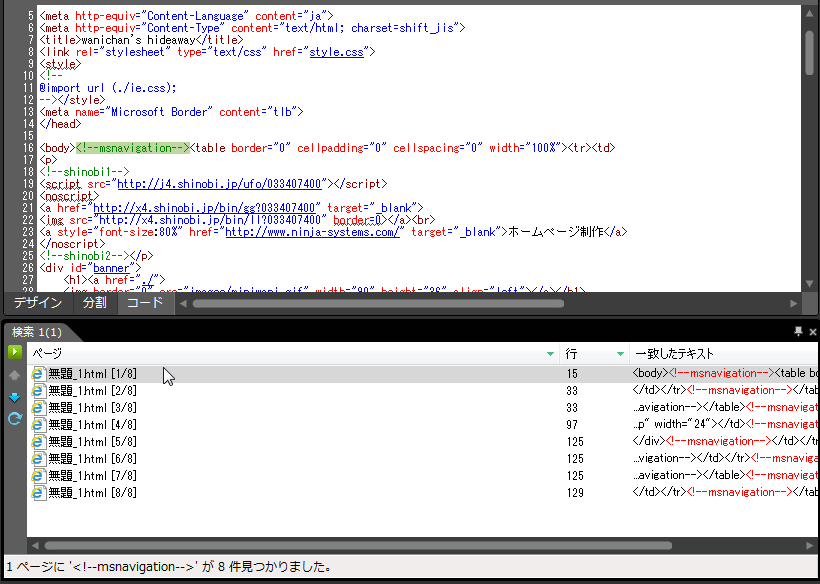
Task: Switch to the デザイン view tab
Action: pos(38,303)
